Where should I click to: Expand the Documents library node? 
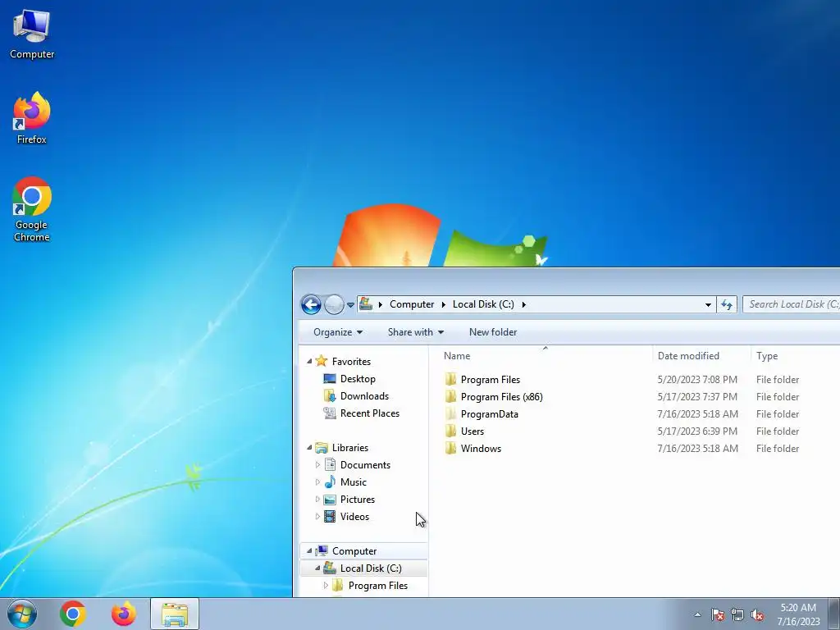coord(317,465)
